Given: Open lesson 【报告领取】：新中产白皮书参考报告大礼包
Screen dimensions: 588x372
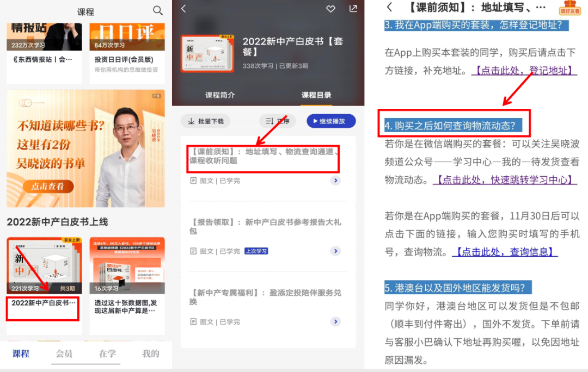Looking at the screenshot, I should tap(266, 226).
